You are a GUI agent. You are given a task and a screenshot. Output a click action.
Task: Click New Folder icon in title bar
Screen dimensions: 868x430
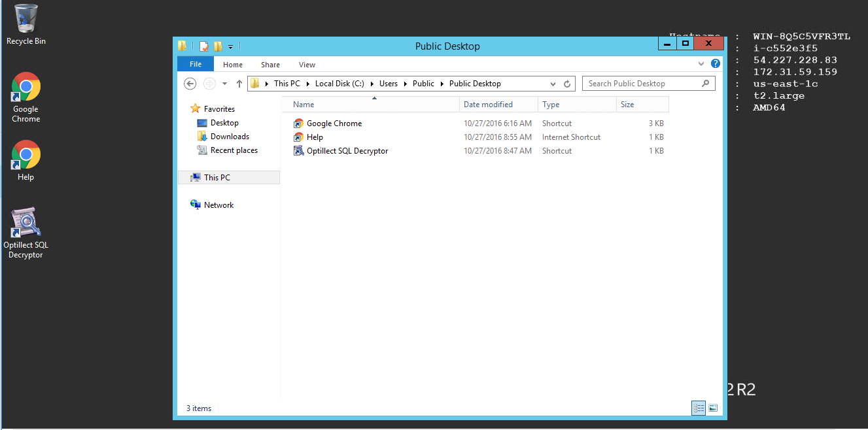coord(218,46)
